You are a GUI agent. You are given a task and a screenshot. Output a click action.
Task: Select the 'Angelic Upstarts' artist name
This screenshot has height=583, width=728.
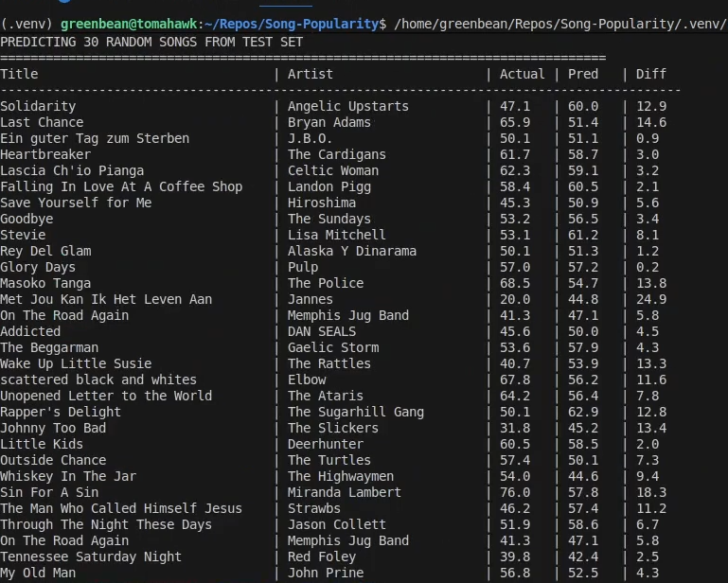[348, 106]
